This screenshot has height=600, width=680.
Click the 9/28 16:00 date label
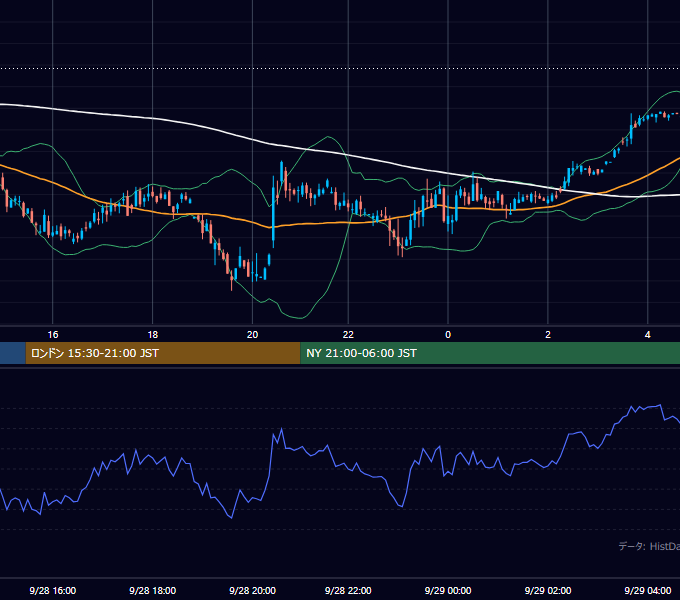point(52,590)
